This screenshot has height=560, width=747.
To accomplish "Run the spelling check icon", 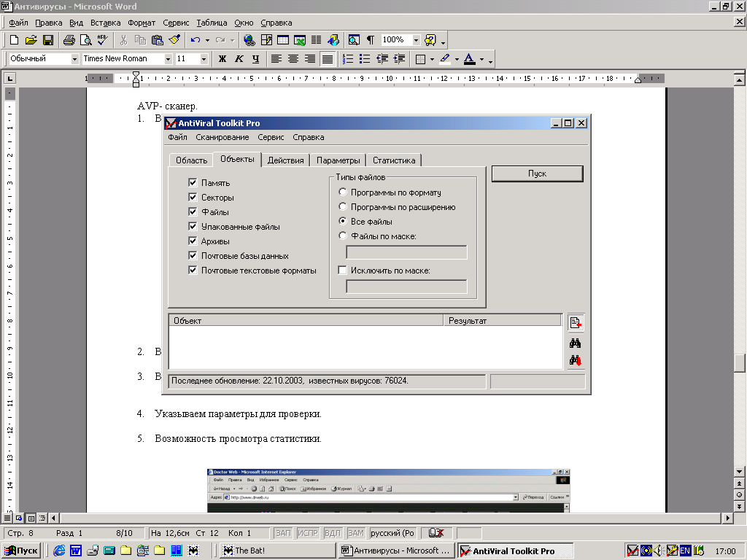I will click(102, 40).
